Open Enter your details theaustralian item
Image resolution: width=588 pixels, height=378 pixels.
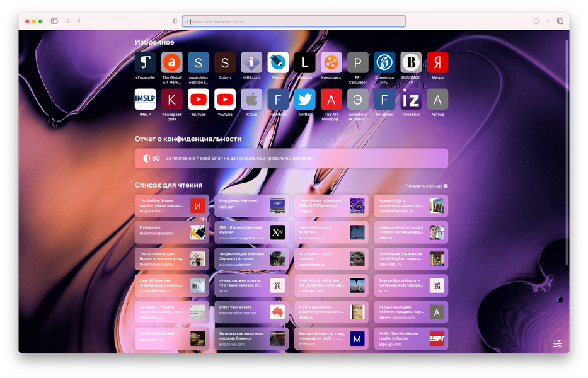coord(251,312)
